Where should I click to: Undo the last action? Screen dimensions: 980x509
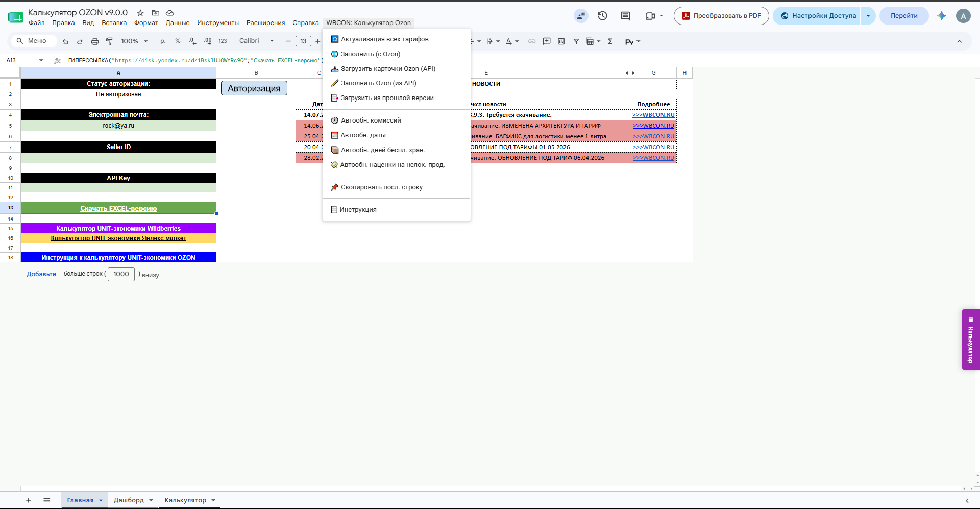pos(65,41)
